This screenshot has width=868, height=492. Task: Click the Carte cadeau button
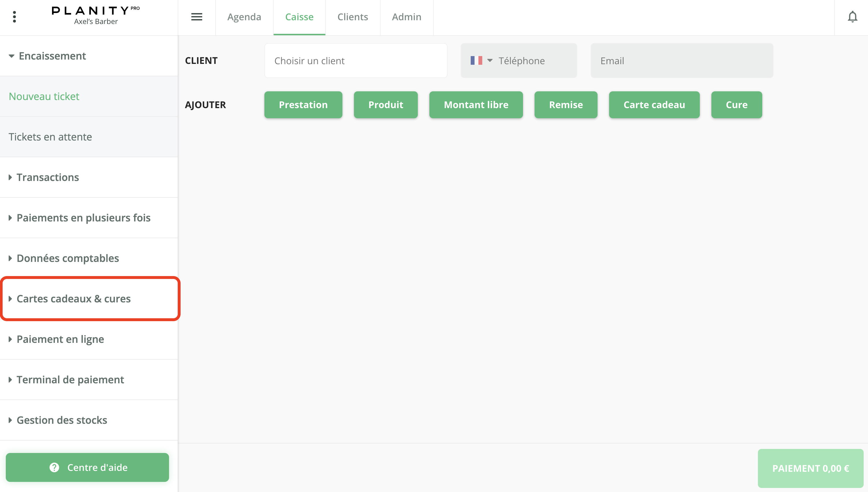(x=654, y=105)
